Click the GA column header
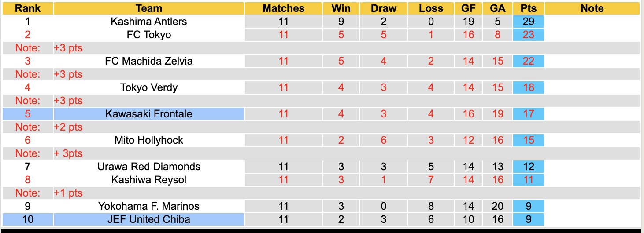This screenshot has height=233, width=644. click(x=498, y=8)
